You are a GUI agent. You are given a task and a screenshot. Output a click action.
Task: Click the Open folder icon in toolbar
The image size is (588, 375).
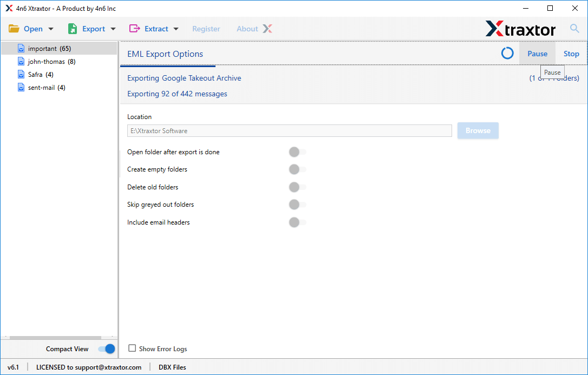[14, 29]
